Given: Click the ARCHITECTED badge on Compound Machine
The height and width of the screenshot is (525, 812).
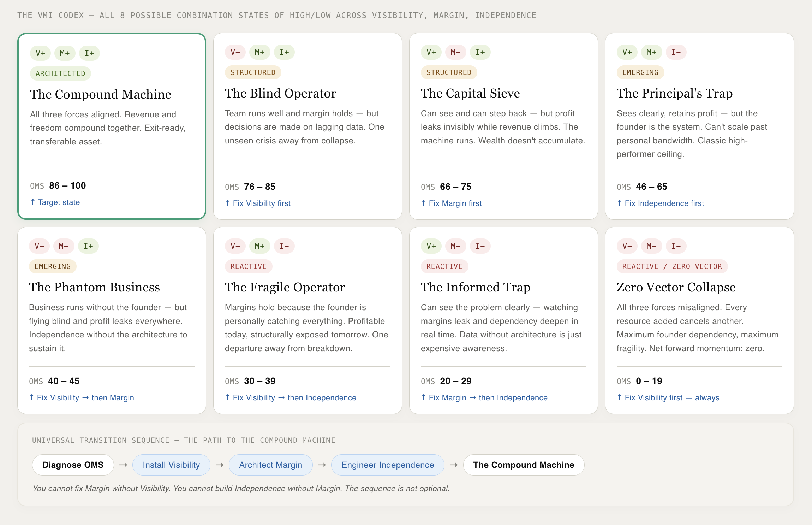Looking at the screenshot, I should point(60,73).
